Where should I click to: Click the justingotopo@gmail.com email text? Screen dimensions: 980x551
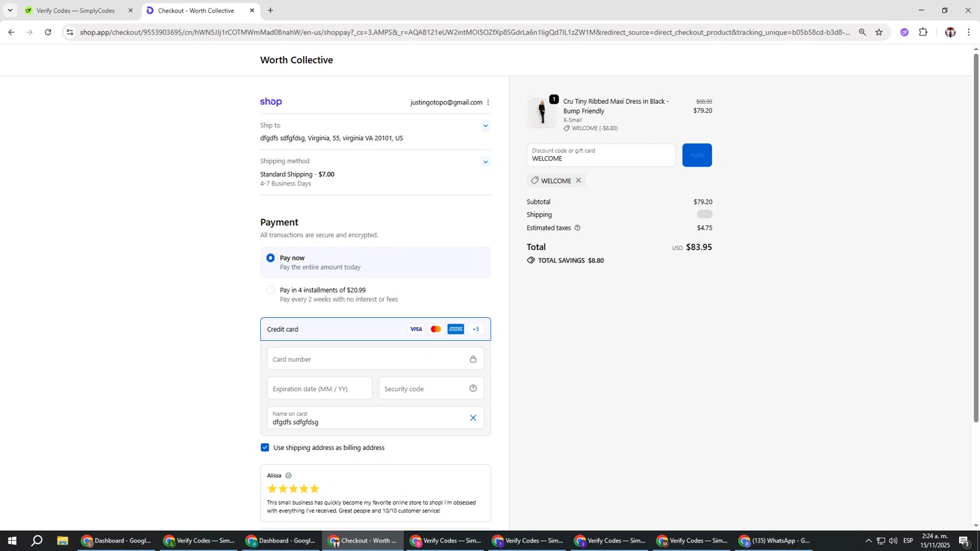[446, 102]
